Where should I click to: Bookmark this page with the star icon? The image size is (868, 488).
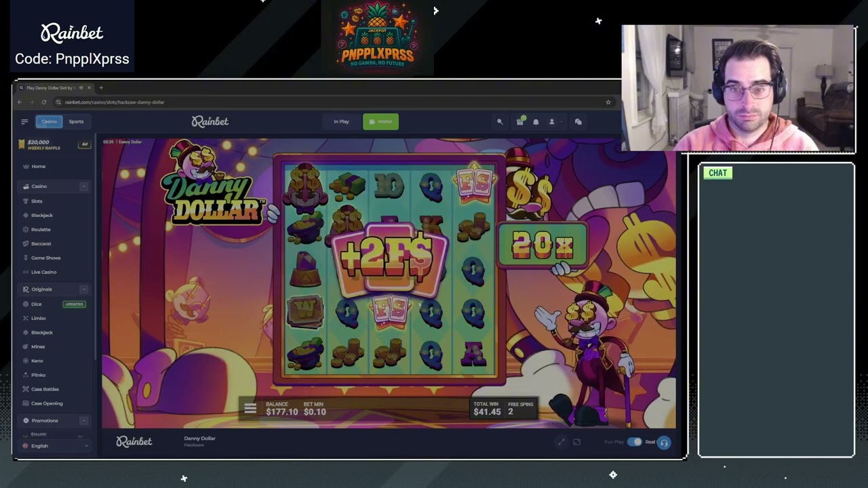608,102
